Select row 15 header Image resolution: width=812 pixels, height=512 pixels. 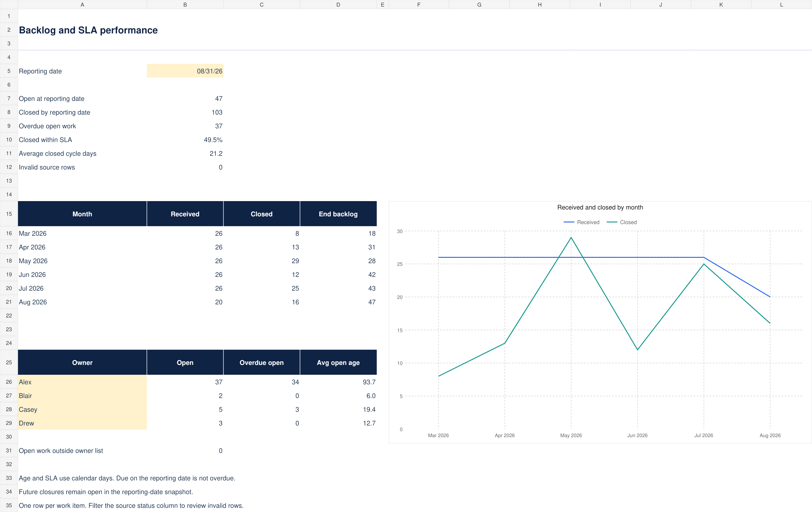point(9,214)
